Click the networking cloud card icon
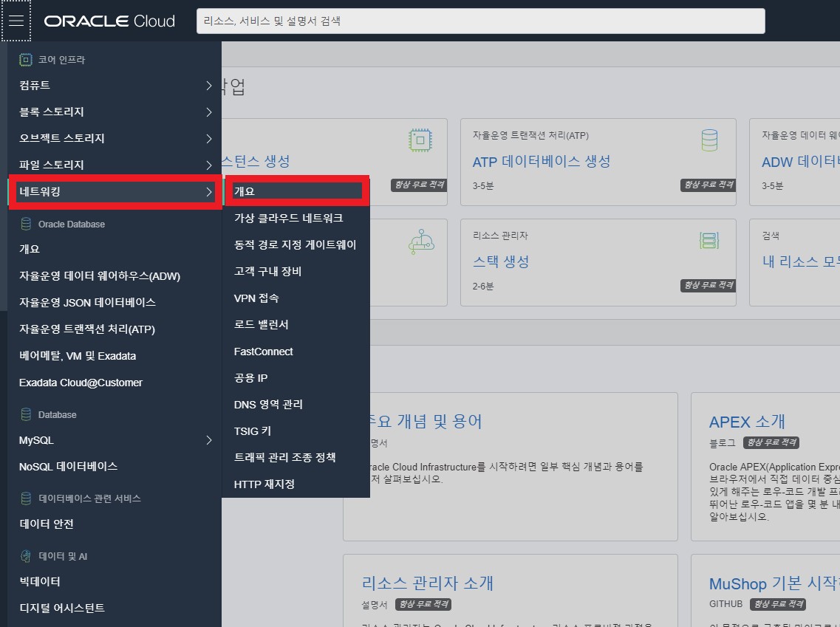 (421, 241)
